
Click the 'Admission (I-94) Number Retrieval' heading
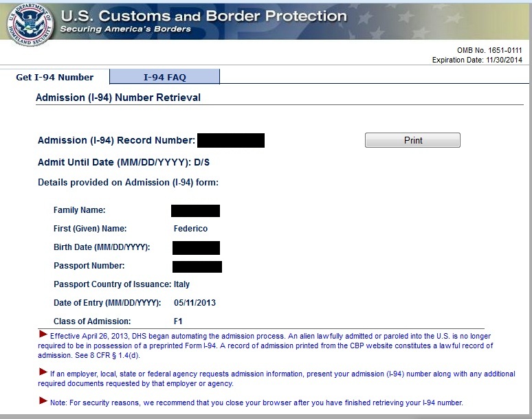coord(118,98)
